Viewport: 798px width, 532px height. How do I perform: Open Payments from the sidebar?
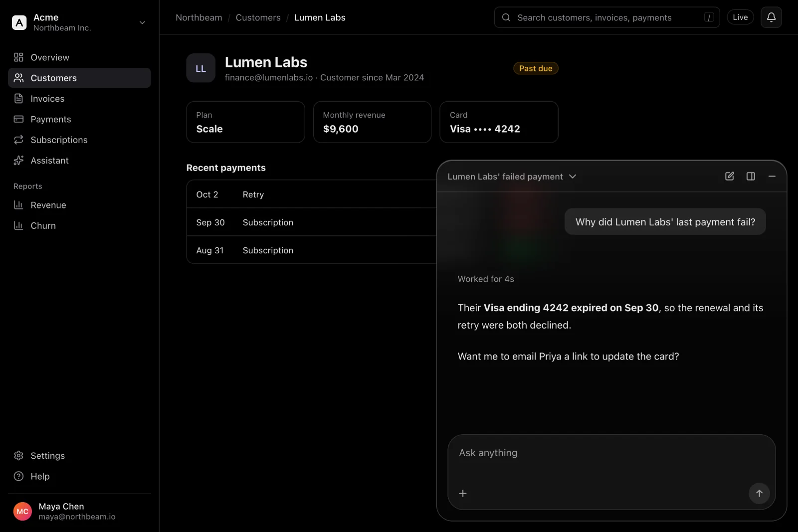pyautogui.click(x=79, y=119)
